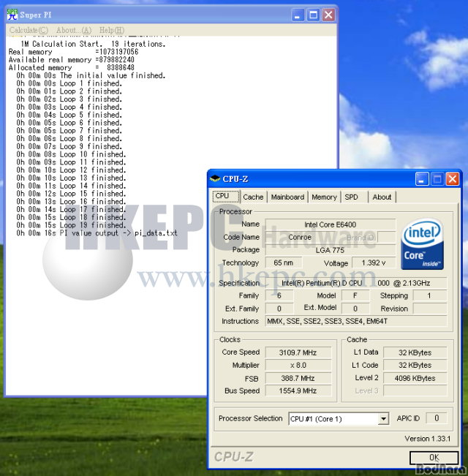Maximize the Super PI window

(313, 15)
